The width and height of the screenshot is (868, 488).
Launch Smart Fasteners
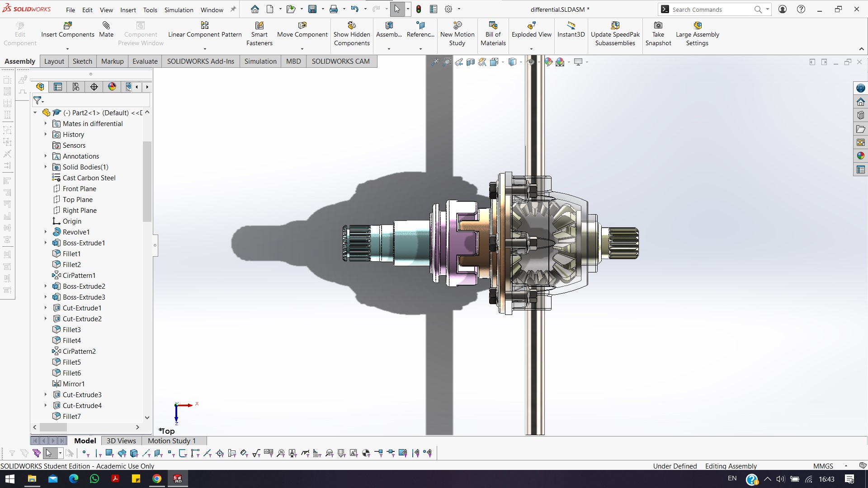(x=259, y=34)
